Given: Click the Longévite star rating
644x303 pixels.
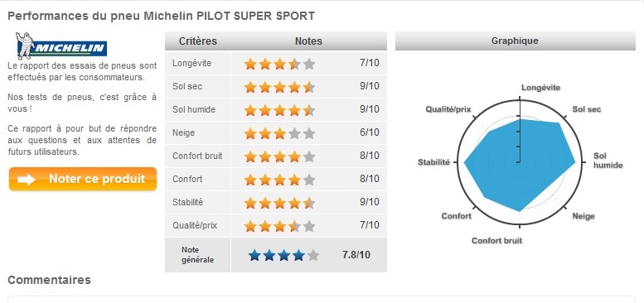Looking at the screenshot, I should [x=279, y=64].
